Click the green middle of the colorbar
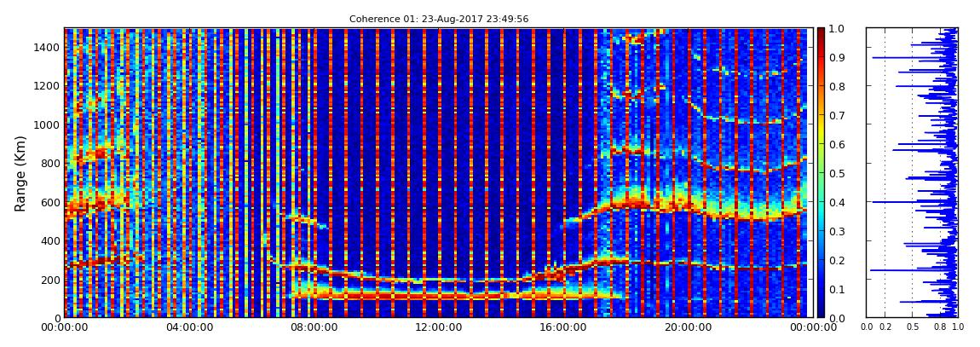Screen dimensions: 980x347 pos(821,173)
